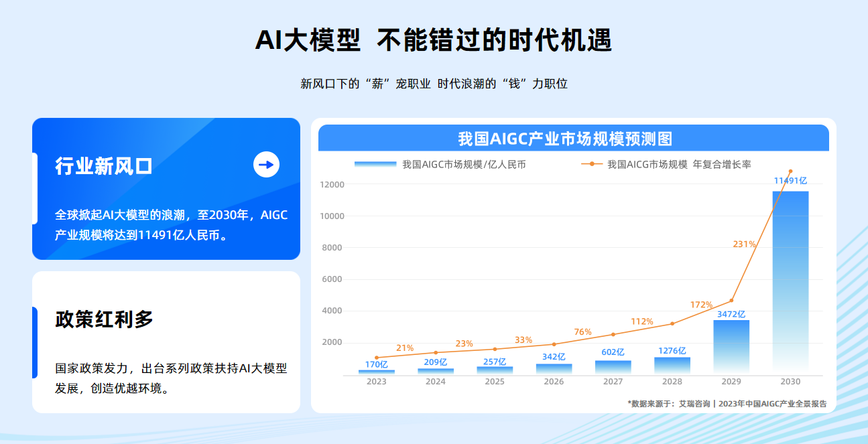The height and width of the screenshot is (444, 868).
Task: Click the 2023 x-axis label
Action: [376, 382]
